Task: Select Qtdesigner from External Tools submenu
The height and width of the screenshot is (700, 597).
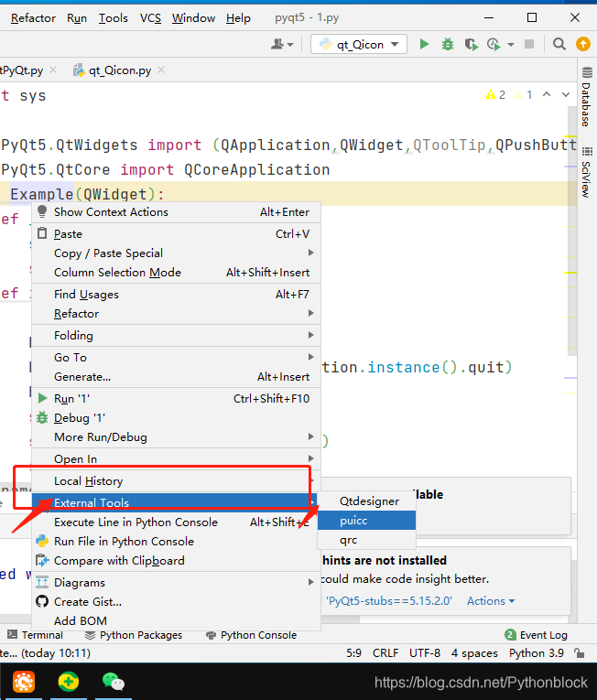Action: click(x=367, y=501)
